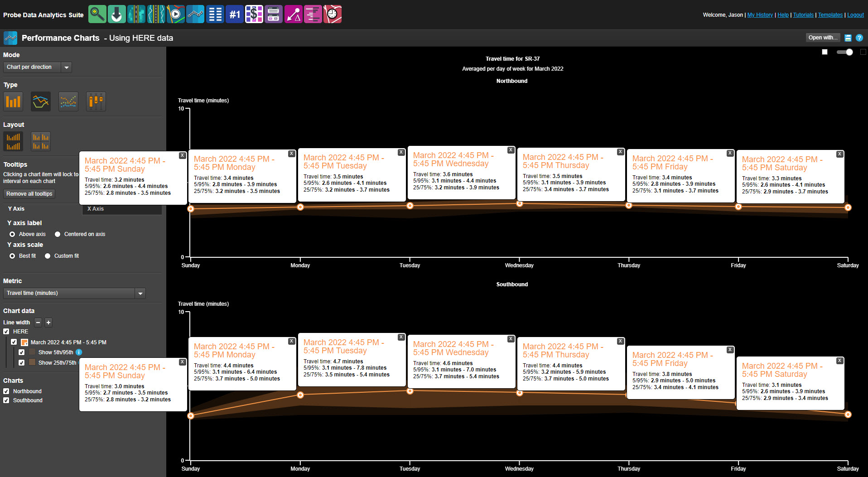Click the Northbound Saturday data point
Image resolution: width=868 pixels, height=477 pixels.
click(x=848, y=207)
